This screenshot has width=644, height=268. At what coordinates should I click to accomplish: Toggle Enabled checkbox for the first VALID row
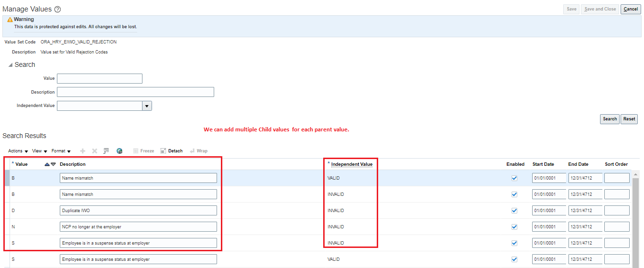point(514,178)
